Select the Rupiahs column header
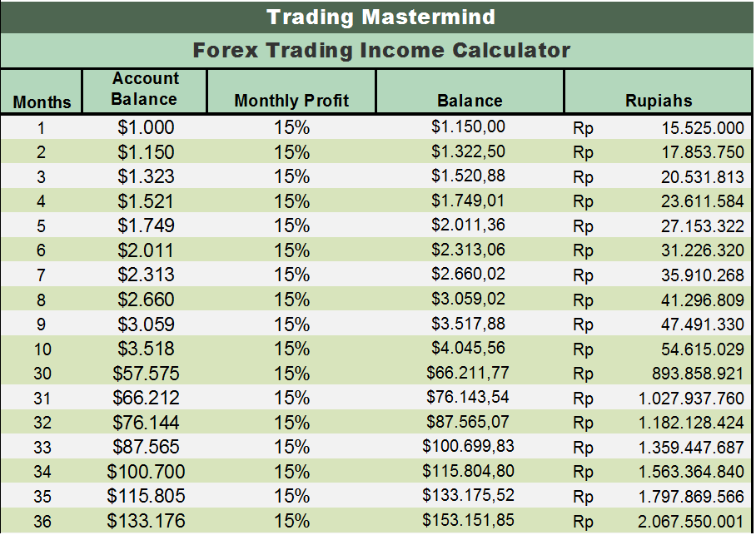This screenshot has height=535, width=756. (x=659, y=101)
